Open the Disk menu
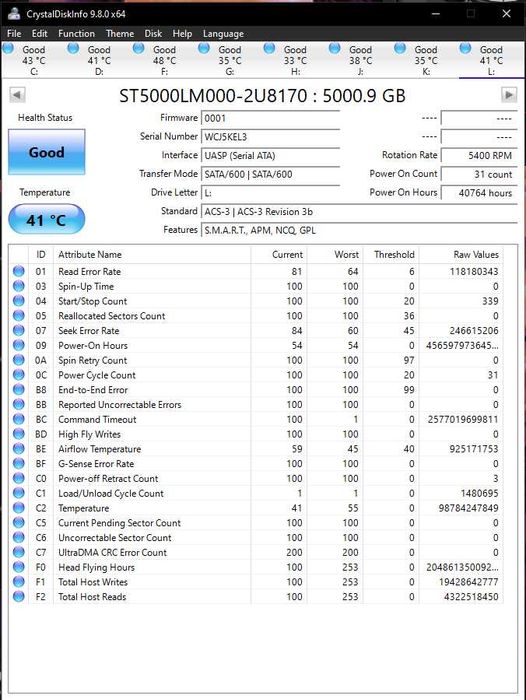This screenshot has width=526, height=700. pos(153,33)
